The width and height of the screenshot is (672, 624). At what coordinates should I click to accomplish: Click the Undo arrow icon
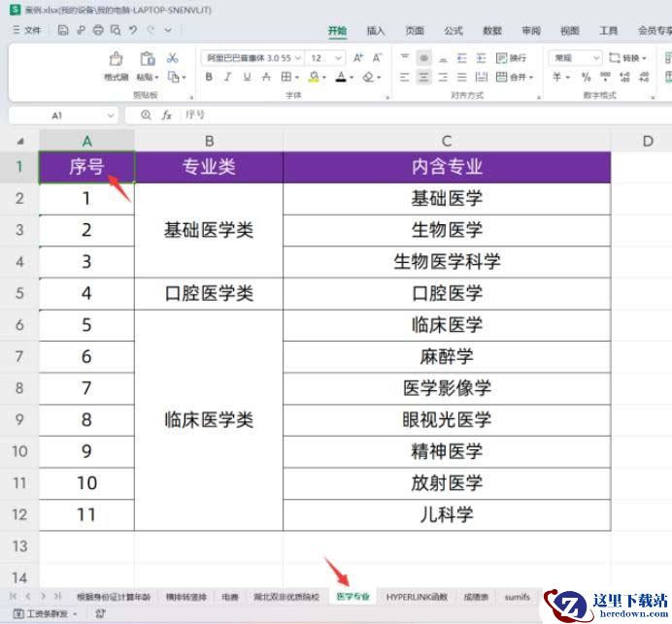[x=132, y=30]
